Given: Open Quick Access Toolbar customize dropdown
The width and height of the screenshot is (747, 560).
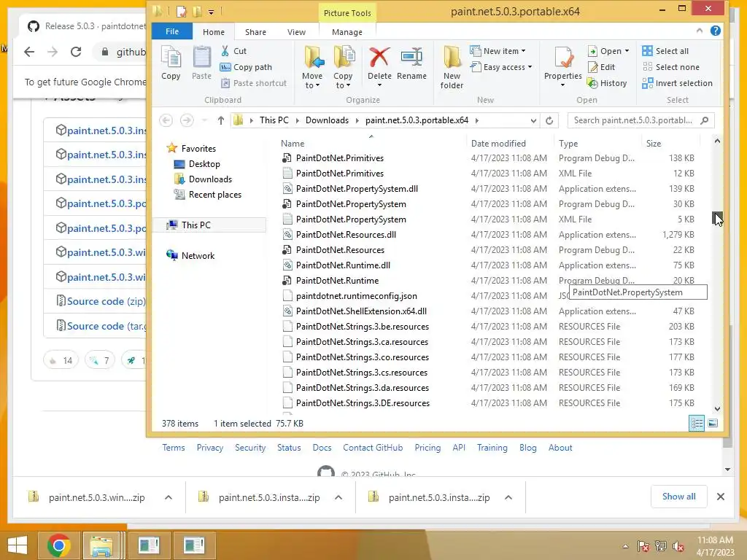Looking at the screenshot, I should 211,12.
